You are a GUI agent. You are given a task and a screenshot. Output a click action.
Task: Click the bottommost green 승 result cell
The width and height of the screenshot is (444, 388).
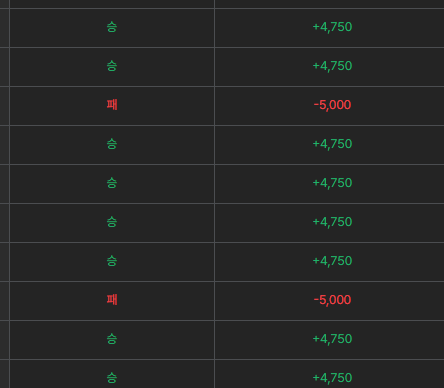point(112,374)
